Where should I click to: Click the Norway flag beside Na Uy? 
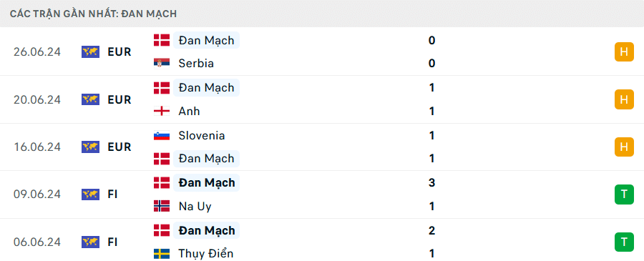tap(162, 206)
